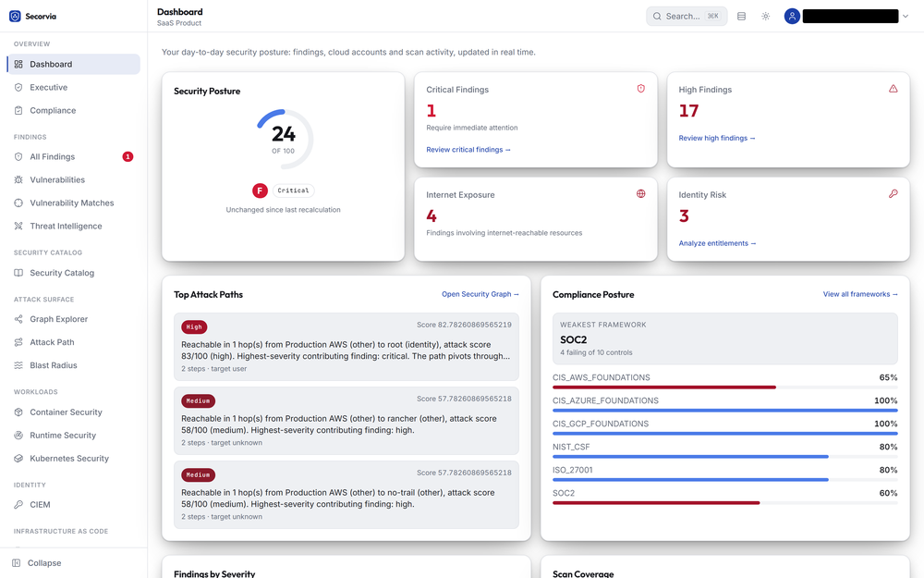Image resolution: width=924 pixels, height=578 pixels.
Task: Click the SOC2 60% progress bar
Action: pos(724,503)
